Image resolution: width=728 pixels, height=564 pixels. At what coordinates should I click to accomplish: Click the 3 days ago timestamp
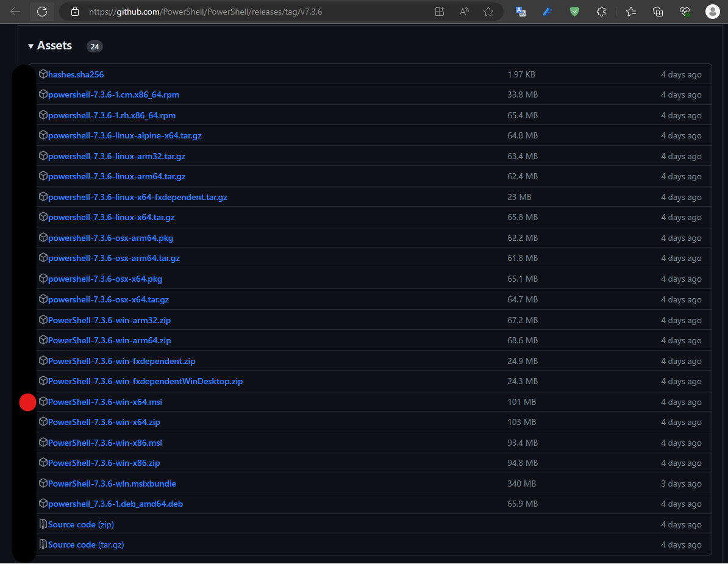click(x=681, y=484)
